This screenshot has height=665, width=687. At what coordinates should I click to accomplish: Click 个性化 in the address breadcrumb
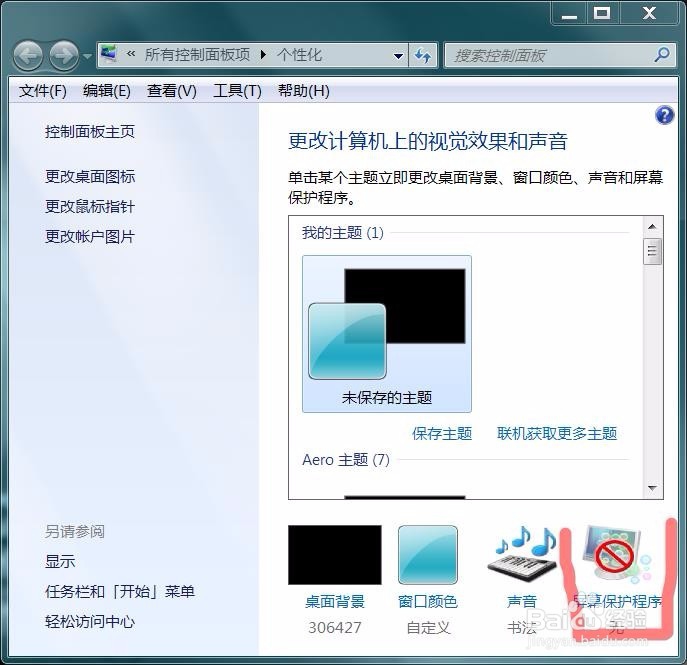click(300, 55)
